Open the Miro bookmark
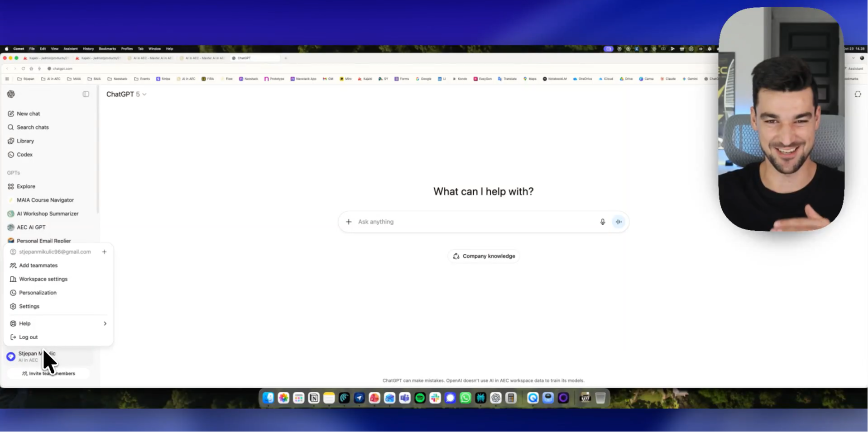 click(x=345, y=79)
